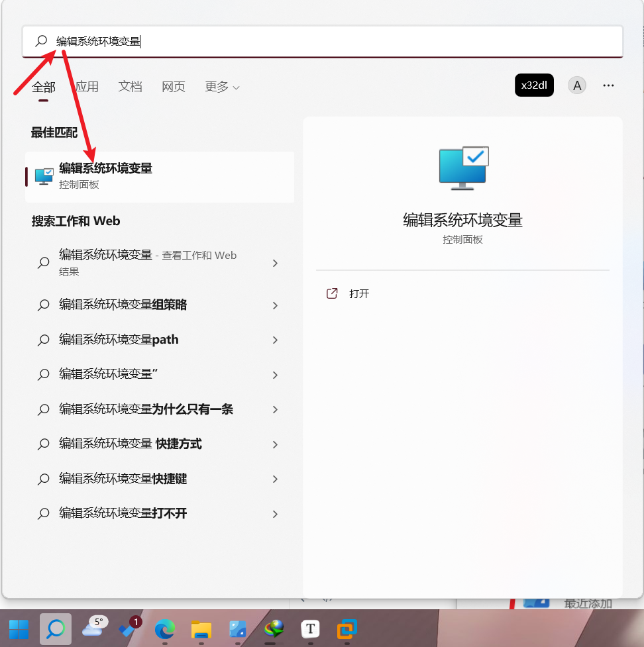This screenshot has width=644, height=647.
Task: Switch to the 全部 tab
Action: pyautogui.click(x=43, y=87)
